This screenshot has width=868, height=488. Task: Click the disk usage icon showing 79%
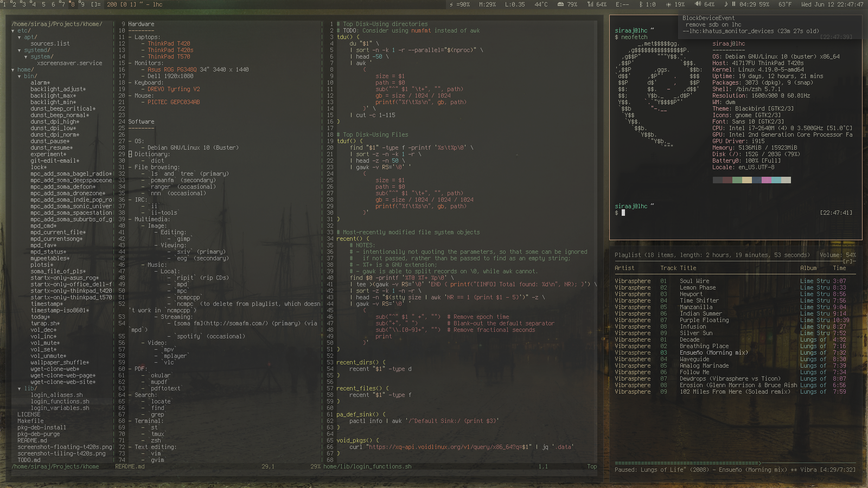[560, 4]
